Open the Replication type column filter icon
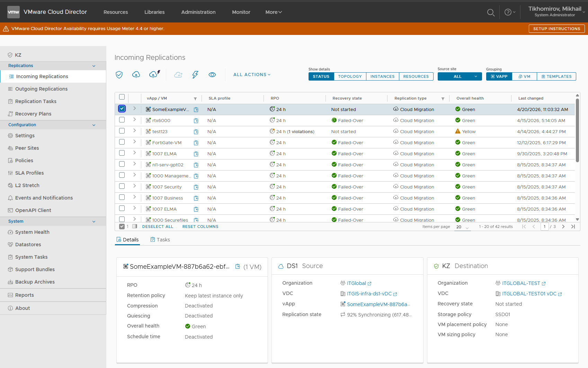 pos(443,99)
